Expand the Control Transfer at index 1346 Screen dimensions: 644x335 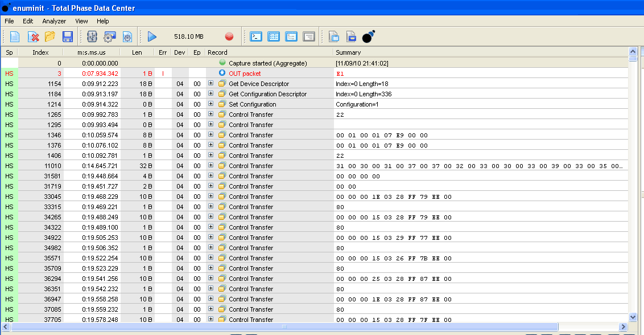(x=210, y=134)
